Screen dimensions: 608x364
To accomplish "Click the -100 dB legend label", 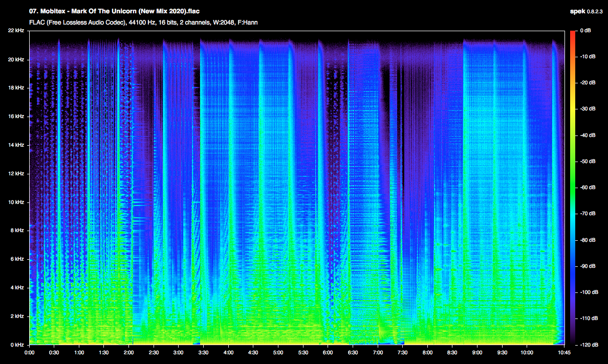I will point(589,292).
